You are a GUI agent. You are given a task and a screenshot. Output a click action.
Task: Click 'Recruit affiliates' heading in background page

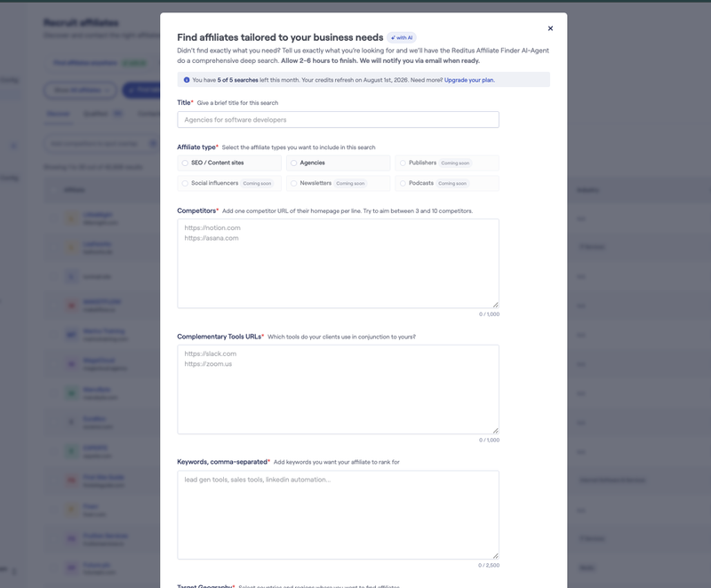tap(81, 23)
